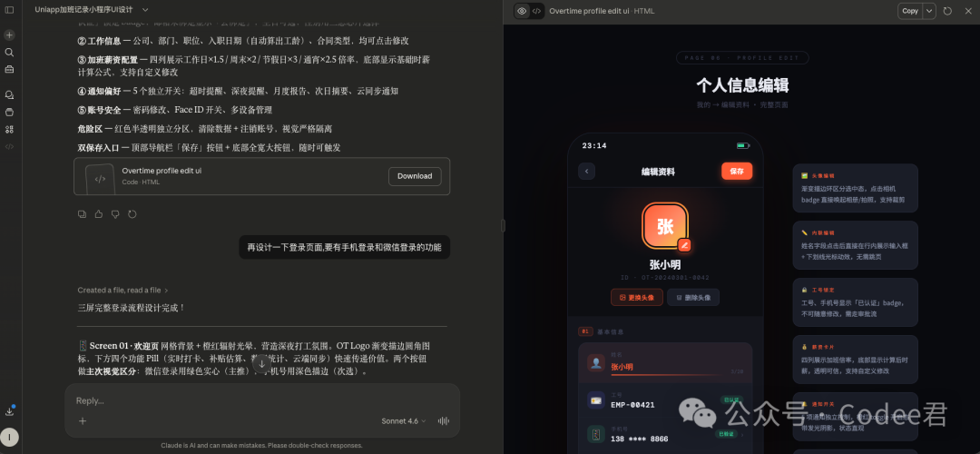Open the Uniapp conversation title dropdown
Screen dimensions: 980x454
pos(145,9)
